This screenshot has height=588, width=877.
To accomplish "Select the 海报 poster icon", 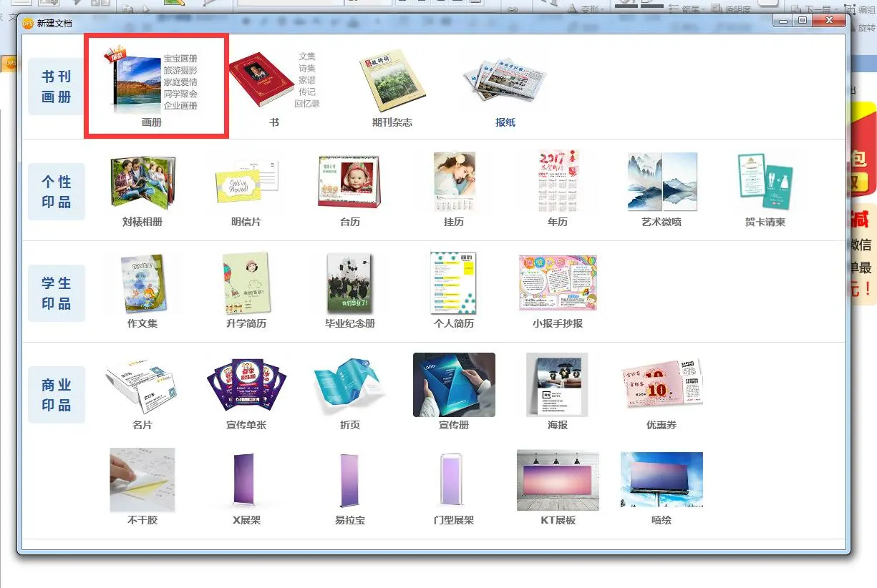I will pyautogui.click(x=558, y=385).
